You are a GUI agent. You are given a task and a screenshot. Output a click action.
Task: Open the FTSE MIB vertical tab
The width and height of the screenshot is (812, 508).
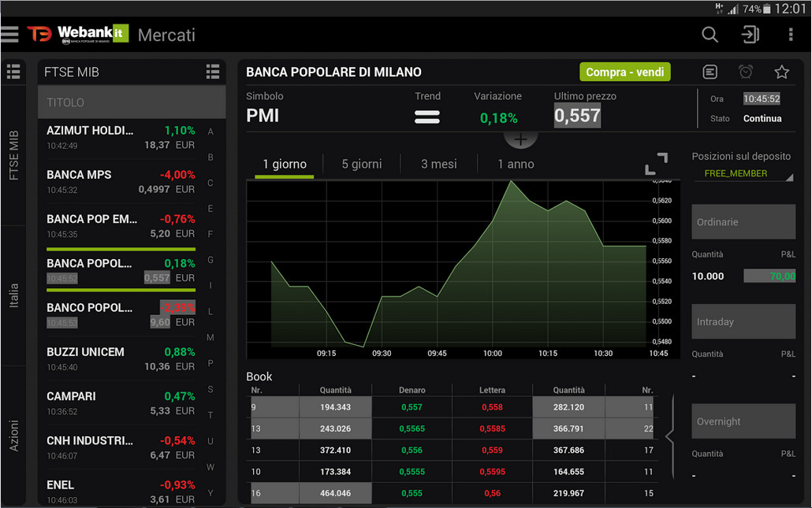13,155
